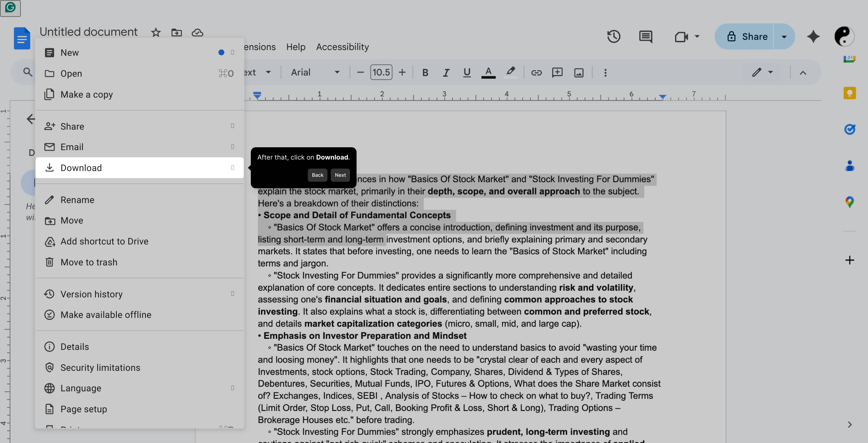Select New in the File menu
This screenshot has width=868, height=443.
(139, 53)
